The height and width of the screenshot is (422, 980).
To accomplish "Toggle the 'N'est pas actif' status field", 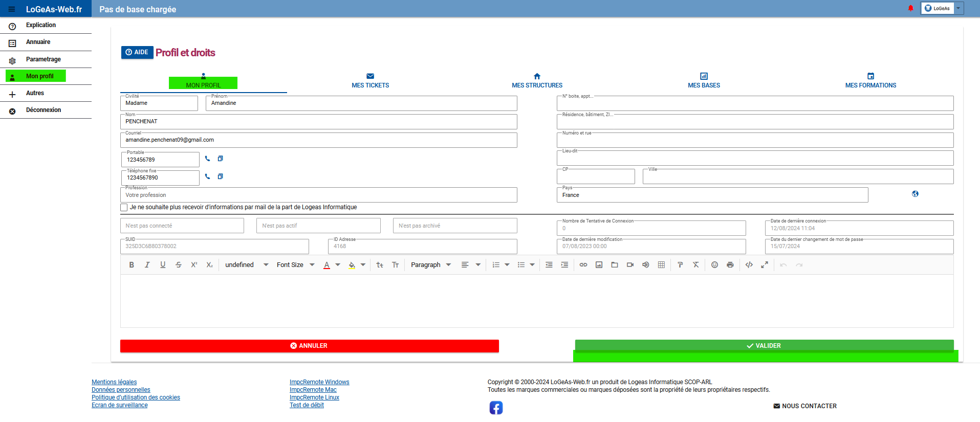I will coord(318,226).
